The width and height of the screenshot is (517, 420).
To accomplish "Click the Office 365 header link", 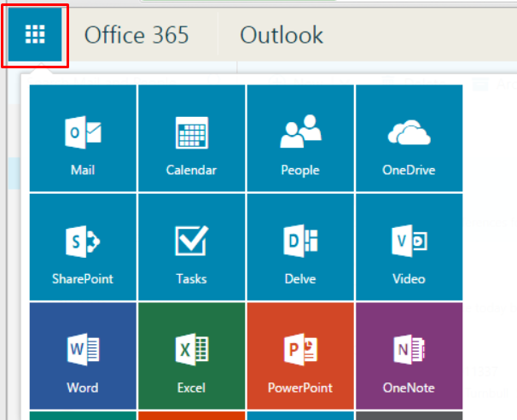I will pyautogui.click(x=137, y=35).
